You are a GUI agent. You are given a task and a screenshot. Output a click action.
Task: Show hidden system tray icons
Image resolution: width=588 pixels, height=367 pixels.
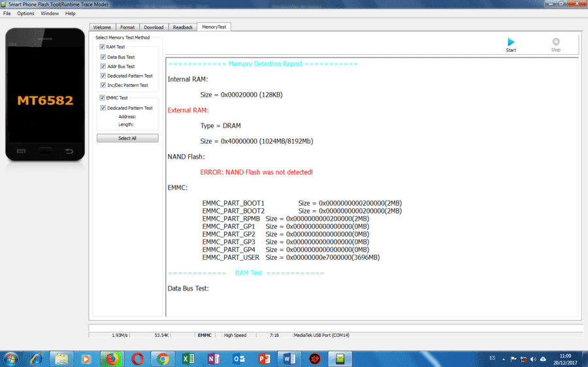[x=503, y=359]
